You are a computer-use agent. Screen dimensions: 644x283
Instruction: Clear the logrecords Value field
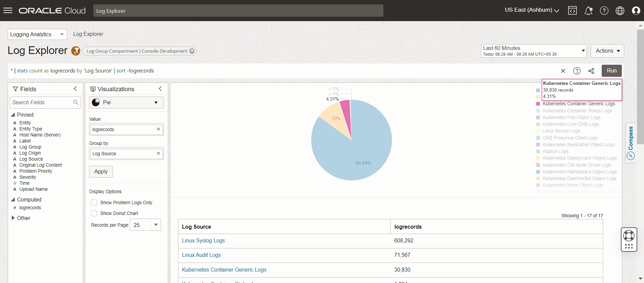158,129
